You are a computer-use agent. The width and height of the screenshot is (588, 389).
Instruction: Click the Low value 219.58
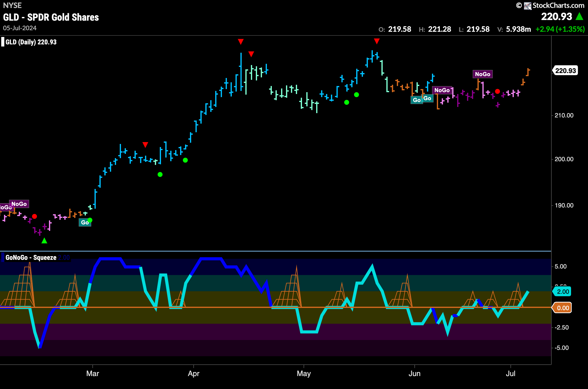click(x=478, y=29)
